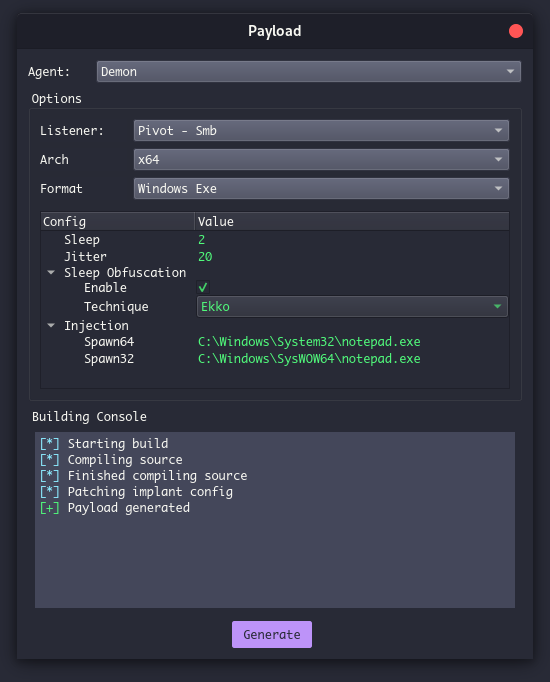Image resolution: width=550 pixels, height=682 pixels.
Task: Click the Starting build console line
Action: click(104, 444)
